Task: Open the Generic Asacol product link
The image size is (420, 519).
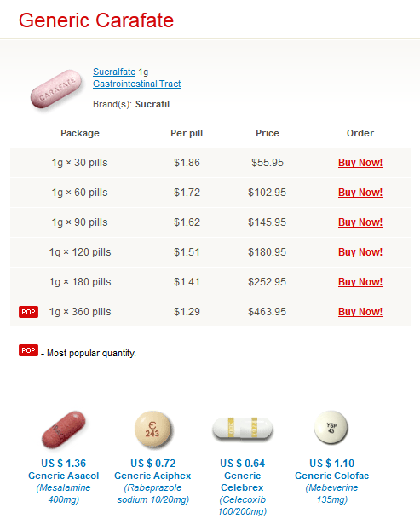Action: [x=64, y=476]
